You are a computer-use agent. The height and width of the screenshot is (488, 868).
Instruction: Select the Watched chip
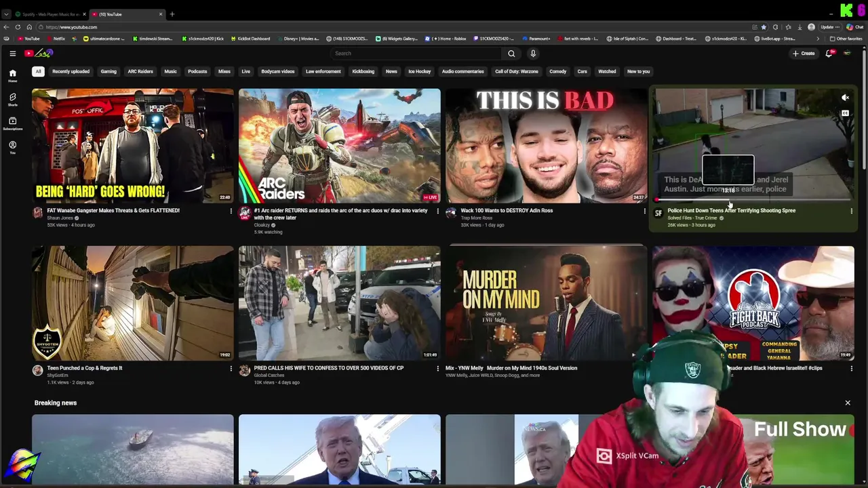click(x=607, y=71)
